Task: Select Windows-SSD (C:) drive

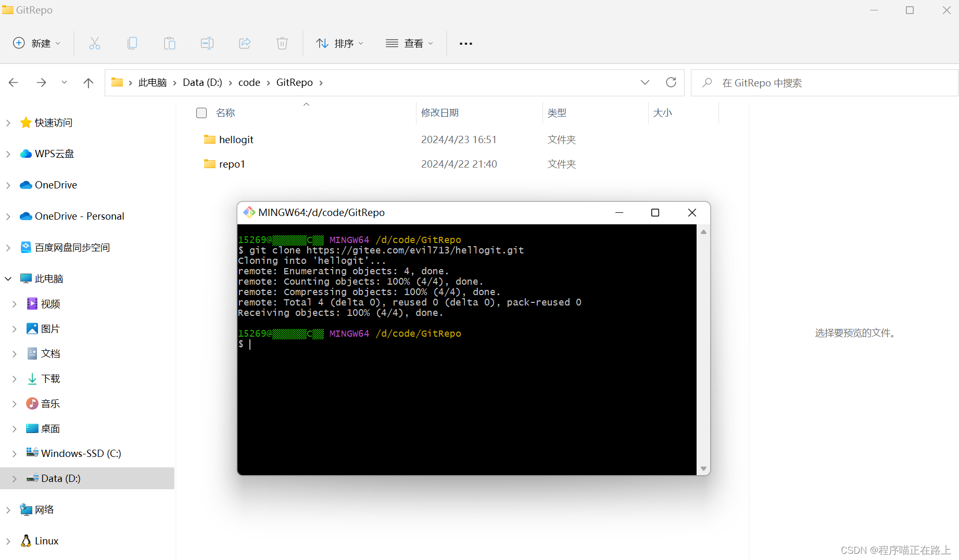Action: coord(74,453)
